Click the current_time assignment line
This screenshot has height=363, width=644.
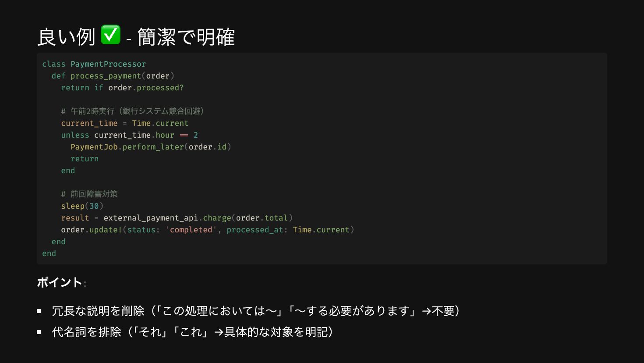click(125, 123)
